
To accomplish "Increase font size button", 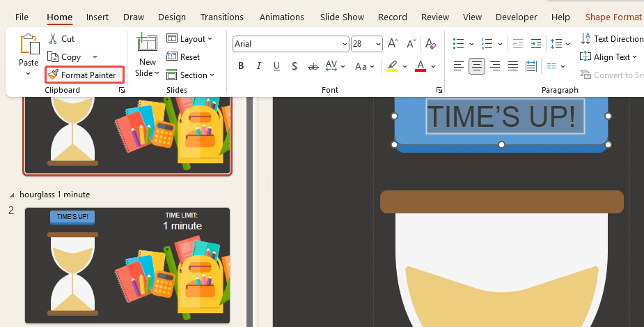I will pyautogui.click(x=393, y=44).
